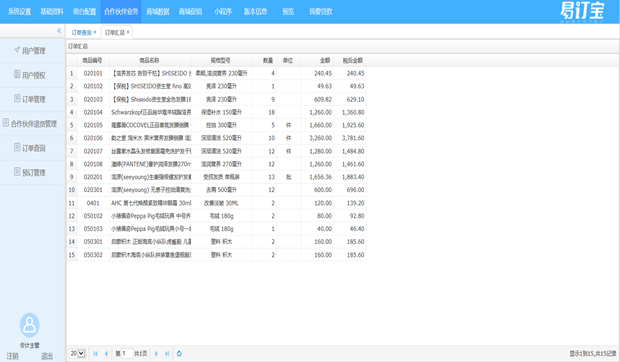Open the 预览 menu

[288, 11]
